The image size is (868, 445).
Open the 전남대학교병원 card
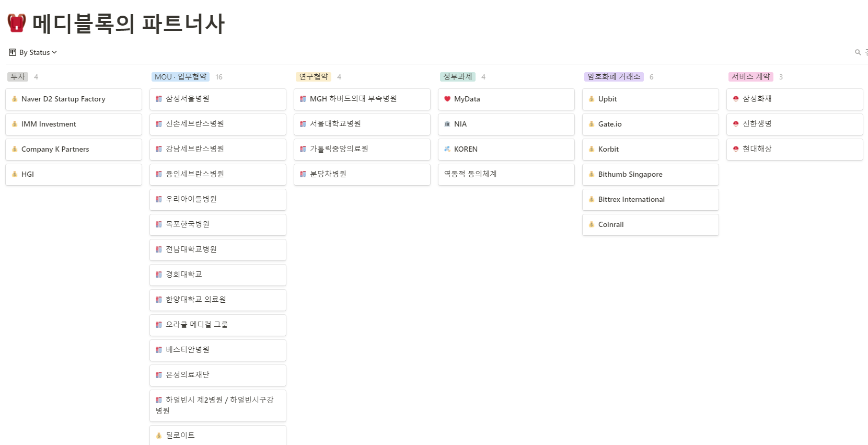pyautogui.click(x=218, y=250)
